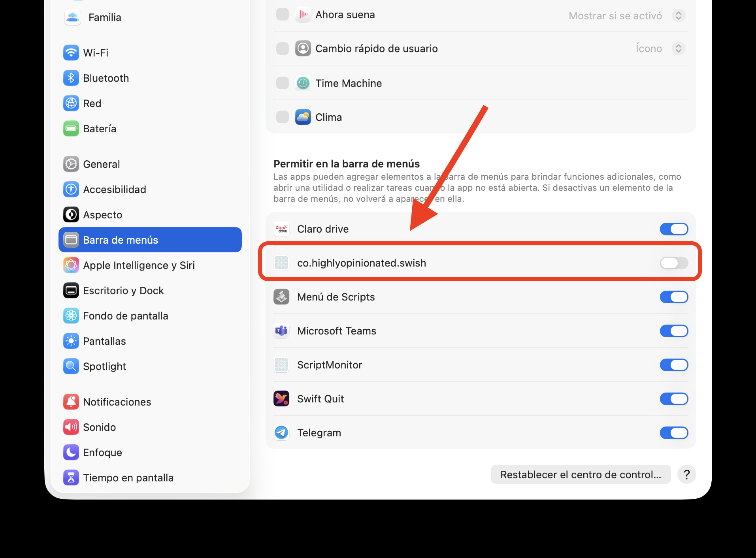This screenshot has width=756, height=558.
Task: Click the Telegram app icon
Action: (281, 433)
